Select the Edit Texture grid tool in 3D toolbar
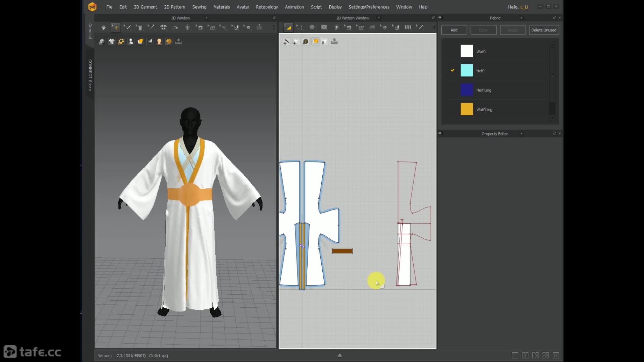This screenshot has height=362, width=644. (x=212, y=27)
